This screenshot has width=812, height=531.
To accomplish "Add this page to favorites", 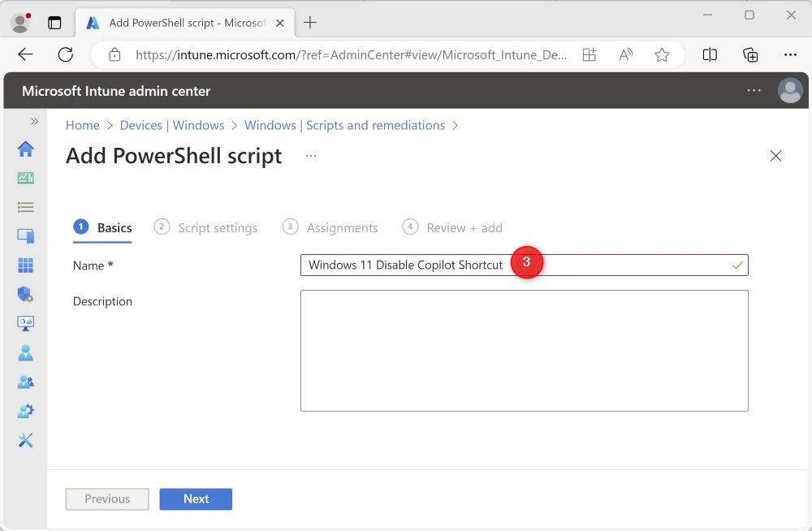I will 662,54.
